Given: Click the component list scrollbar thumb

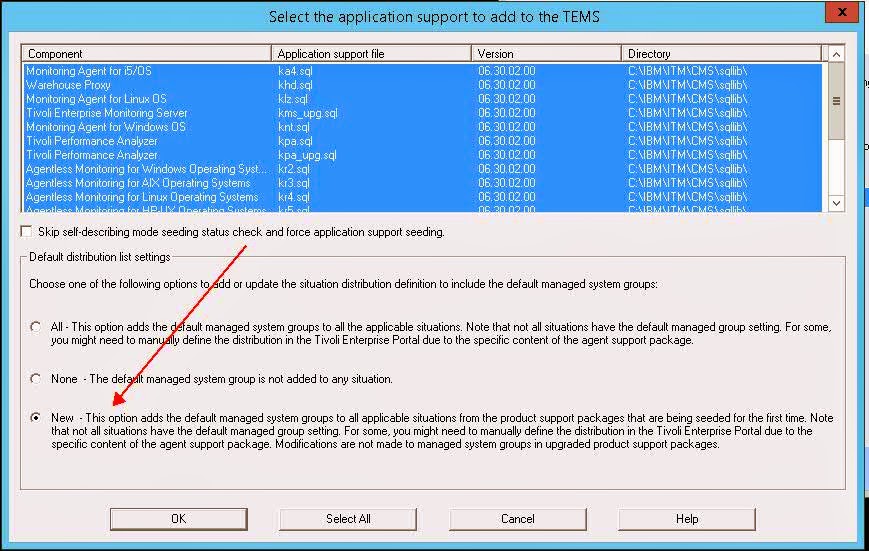Looking at the screenshot, I should (x=836, y=101).
